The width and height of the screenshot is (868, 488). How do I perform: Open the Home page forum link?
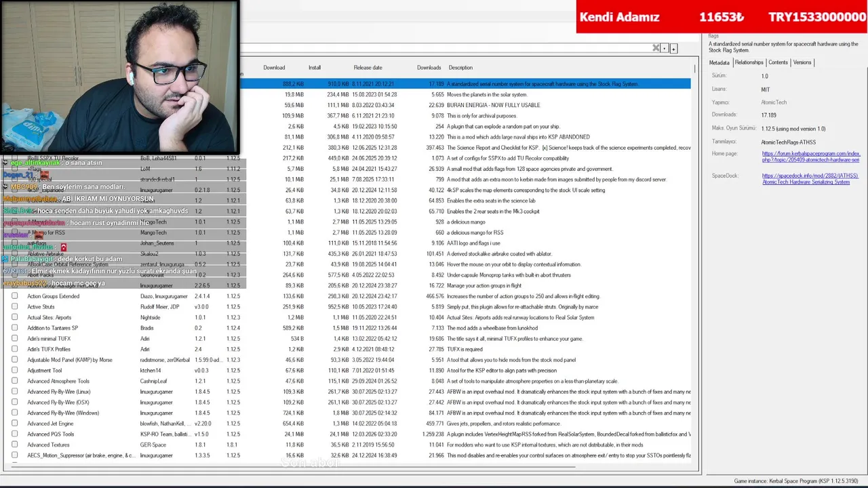pyautogui.click(x=811, y=157)
